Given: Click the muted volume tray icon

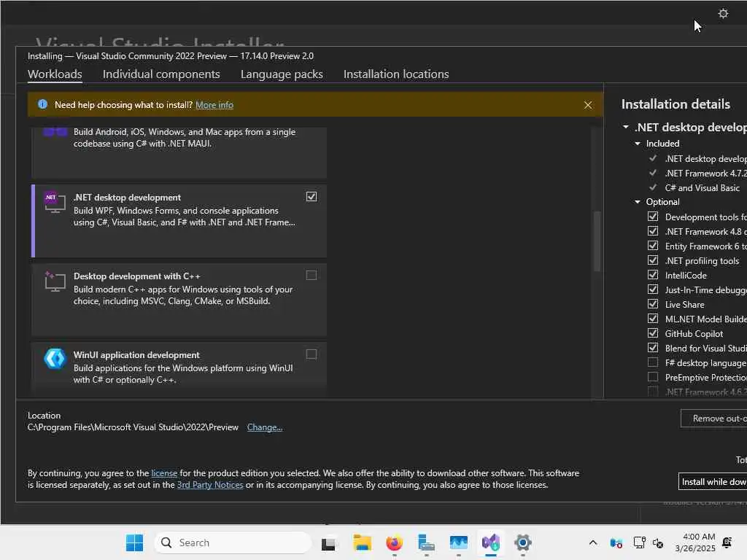Looking at the screenshot, I should click(x=658, y=542).
